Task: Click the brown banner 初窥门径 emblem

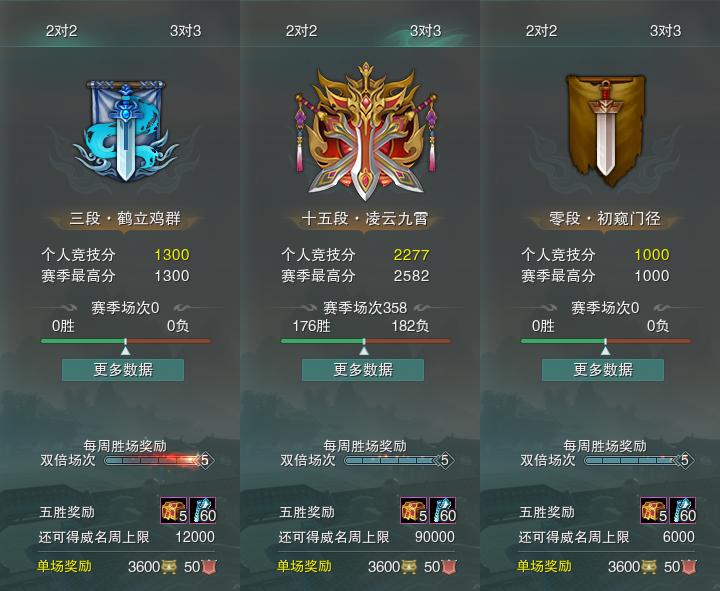Action: click(606, 130)
